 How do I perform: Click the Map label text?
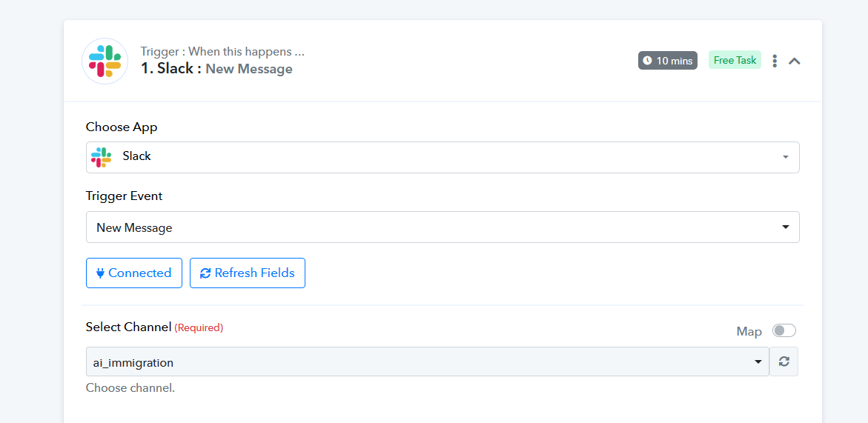pos(749,332)
